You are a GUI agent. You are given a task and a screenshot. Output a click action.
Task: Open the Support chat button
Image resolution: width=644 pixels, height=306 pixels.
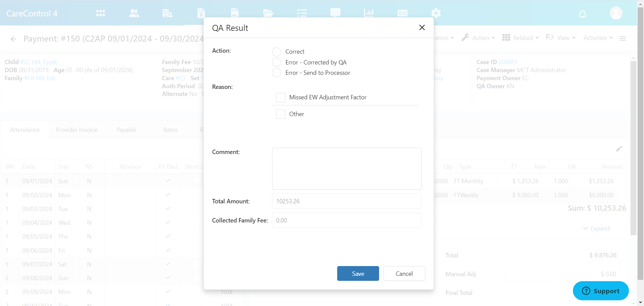tap(601, 291)
